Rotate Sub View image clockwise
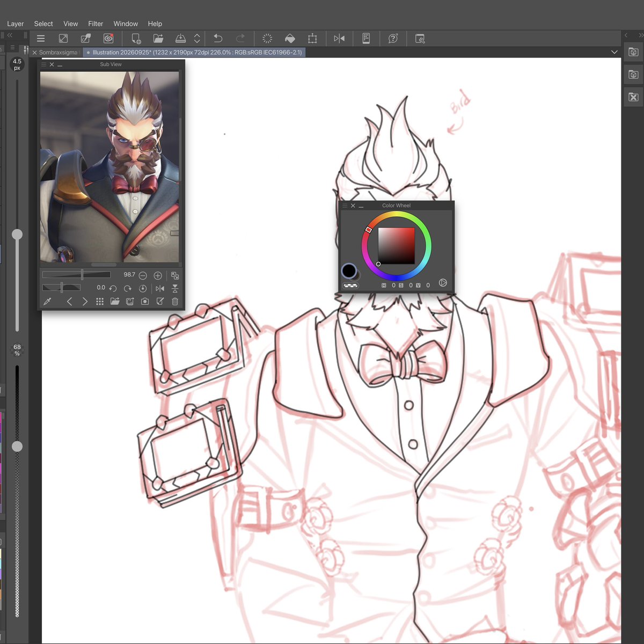 [x=128, y=288]
